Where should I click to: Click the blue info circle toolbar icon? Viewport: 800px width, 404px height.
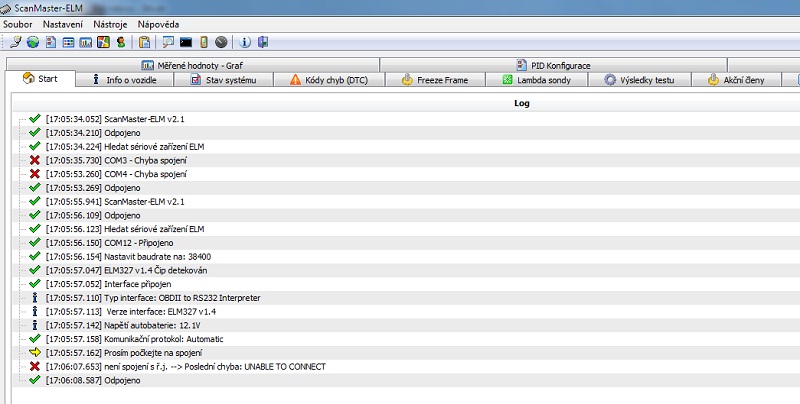pyautogui.click(x=245, y=42)
